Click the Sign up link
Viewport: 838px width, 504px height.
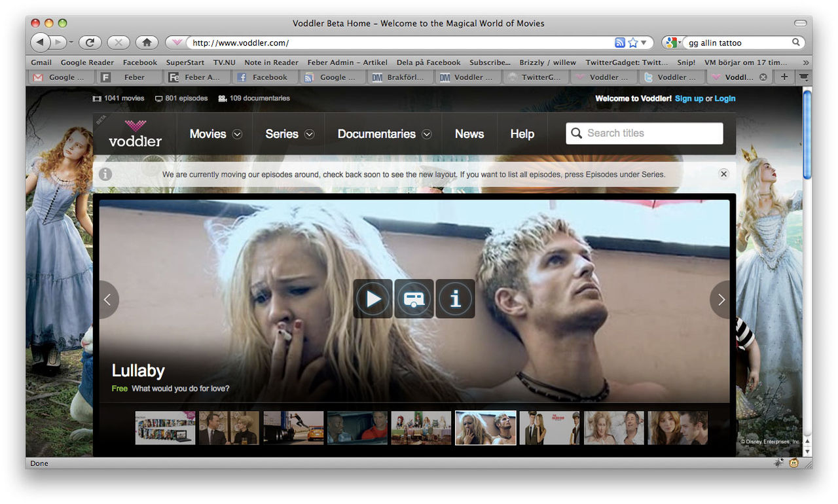coord(689,98)
